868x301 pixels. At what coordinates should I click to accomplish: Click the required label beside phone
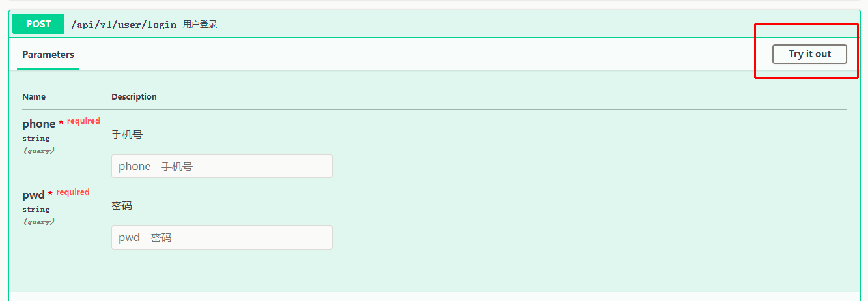pos(83,121)
